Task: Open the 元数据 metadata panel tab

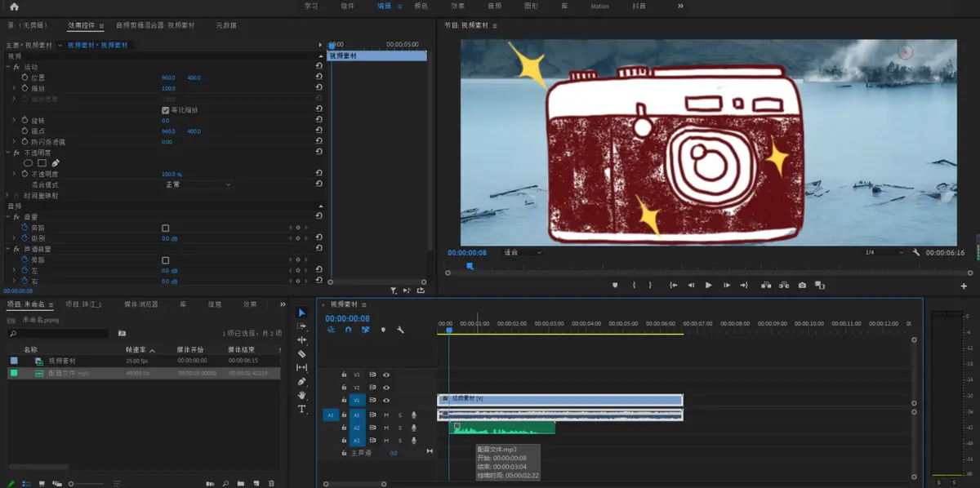Action: [x=226, y=25]
